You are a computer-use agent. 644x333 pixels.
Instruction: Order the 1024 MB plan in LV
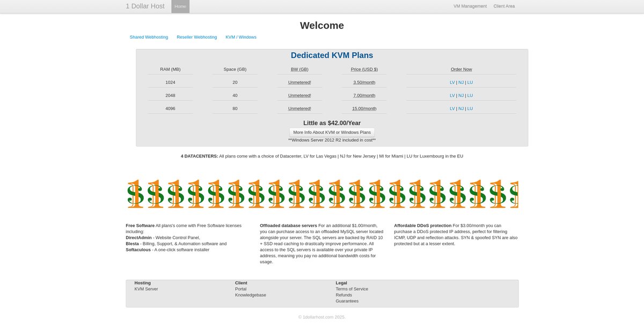click(x=452, y=82)
